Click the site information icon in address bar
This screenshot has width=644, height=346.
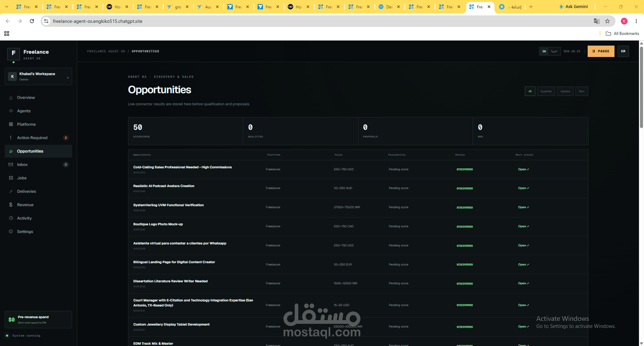pos(46,21)
